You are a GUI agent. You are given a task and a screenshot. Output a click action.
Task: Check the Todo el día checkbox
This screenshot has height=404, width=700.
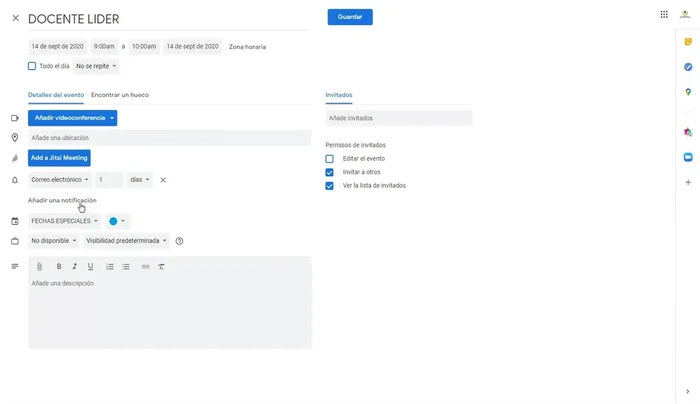point(32,66)
